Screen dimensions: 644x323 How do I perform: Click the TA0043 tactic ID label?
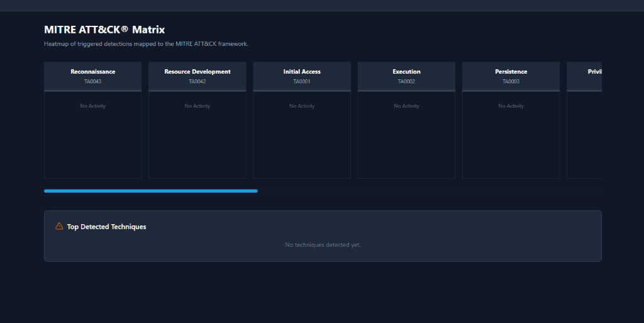92,82
